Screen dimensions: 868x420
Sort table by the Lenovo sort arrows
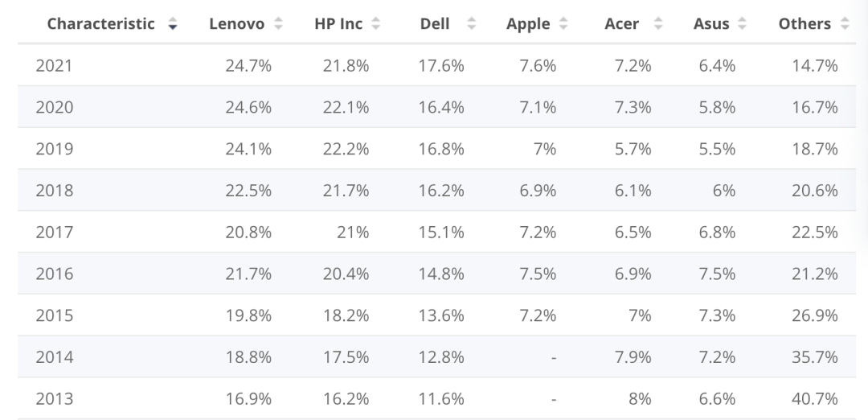tap(278, 24)
